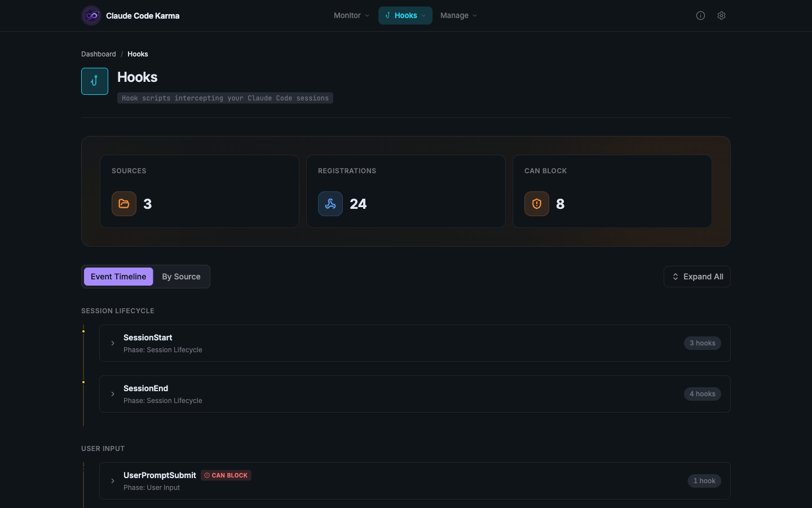Click the SessionEnd event title
The image size is (812, 508).
[x=145, y=388]
